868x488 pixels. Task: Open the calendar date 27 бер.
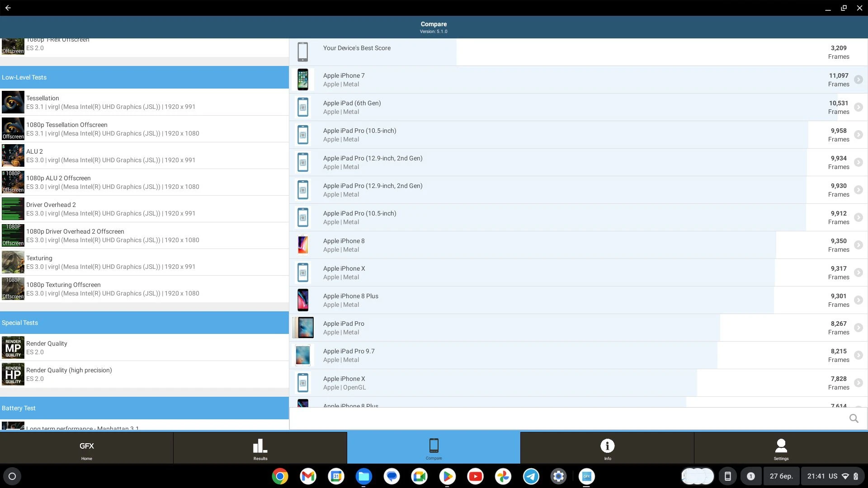pyautogui.click(x=781, y=476)
